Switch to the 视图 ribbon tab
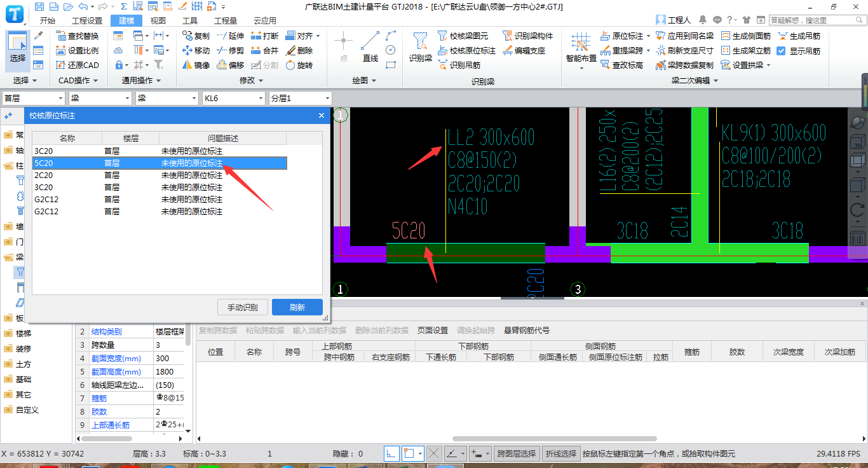The image size is (868, 468). click(158, 20)
